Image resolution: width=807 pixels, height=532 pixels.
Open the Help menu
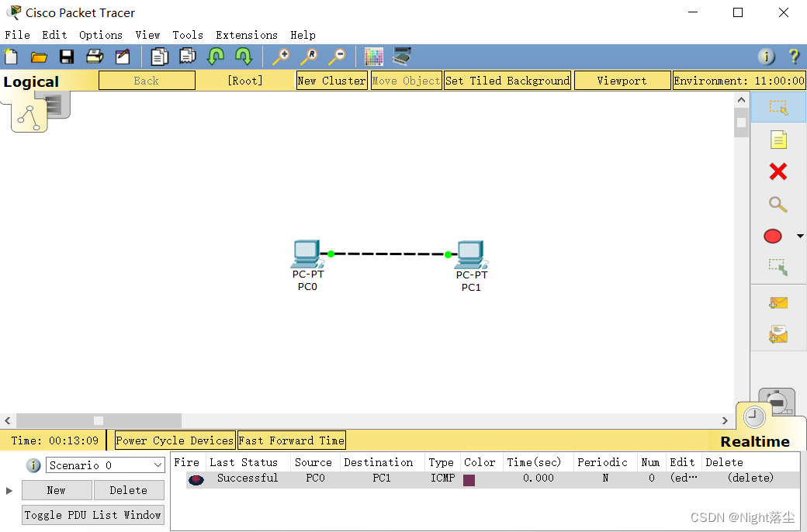click(303, 35)
